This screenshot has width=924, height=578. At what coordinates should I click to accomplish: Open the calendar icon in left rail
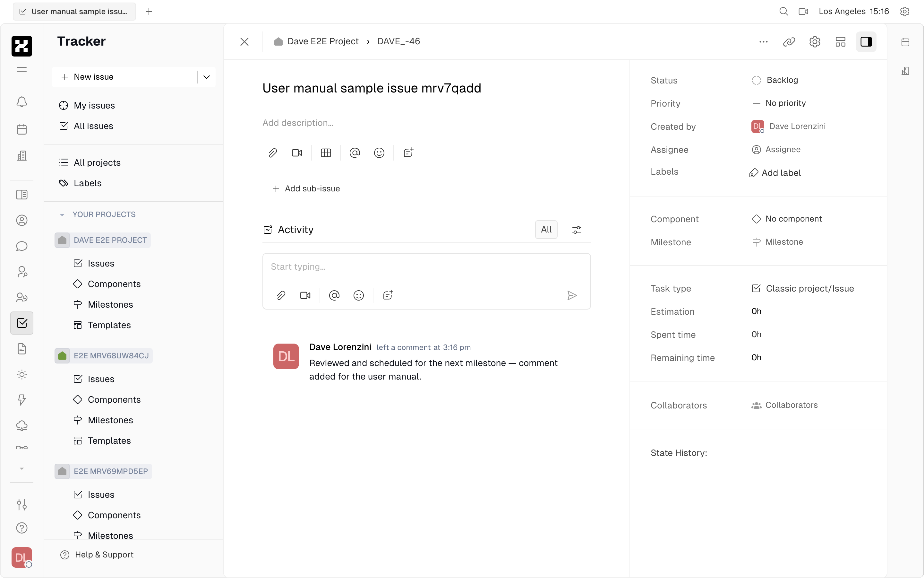(x=22, y=129)
